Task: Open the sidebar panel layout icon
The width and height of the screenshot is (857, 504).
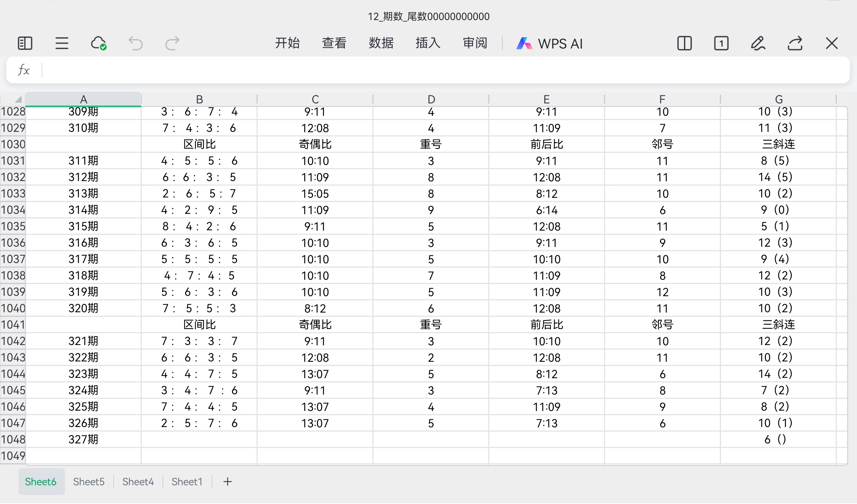Action: [x=25, y=44]
